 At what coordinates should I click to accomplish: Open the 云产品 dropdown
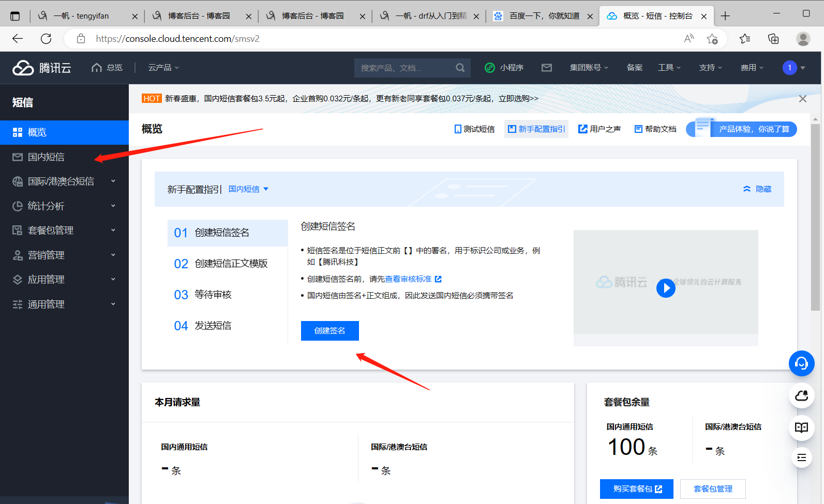pyautogui.click(x=163, y=68)
